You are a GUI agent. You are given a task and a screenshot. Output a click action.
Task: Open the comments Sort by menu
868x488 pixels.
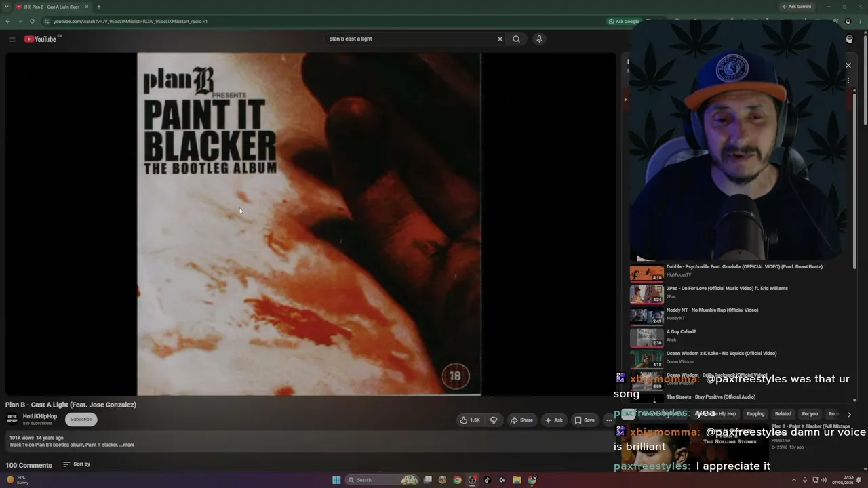[77, 464]
